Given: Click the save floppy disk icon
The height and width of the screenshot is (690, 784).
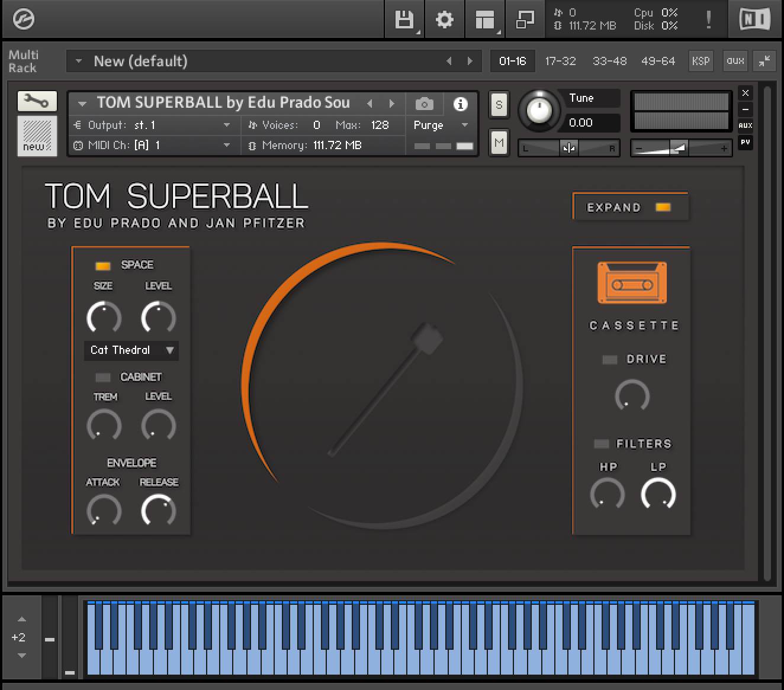Looking at the screenshot, I should [x=404, y=20].
